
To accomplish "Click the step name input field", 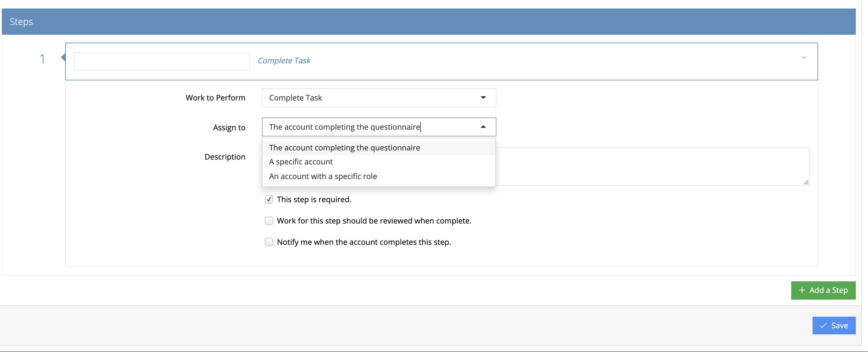I will [x=162, y=61].
